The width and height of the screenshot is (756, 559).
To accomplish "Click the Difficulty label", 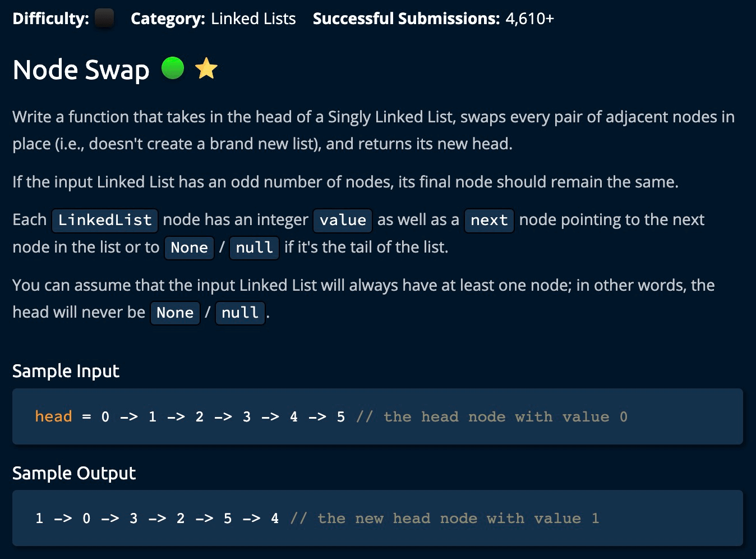I will (x=50, y=19).
